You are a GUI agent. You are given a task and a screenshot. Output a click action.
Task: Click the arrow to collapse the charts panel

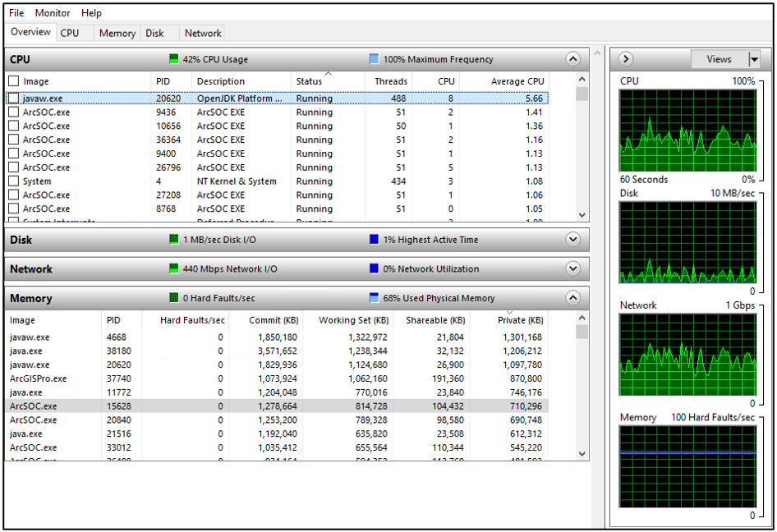pyautogui.click(x=626, y=59)
